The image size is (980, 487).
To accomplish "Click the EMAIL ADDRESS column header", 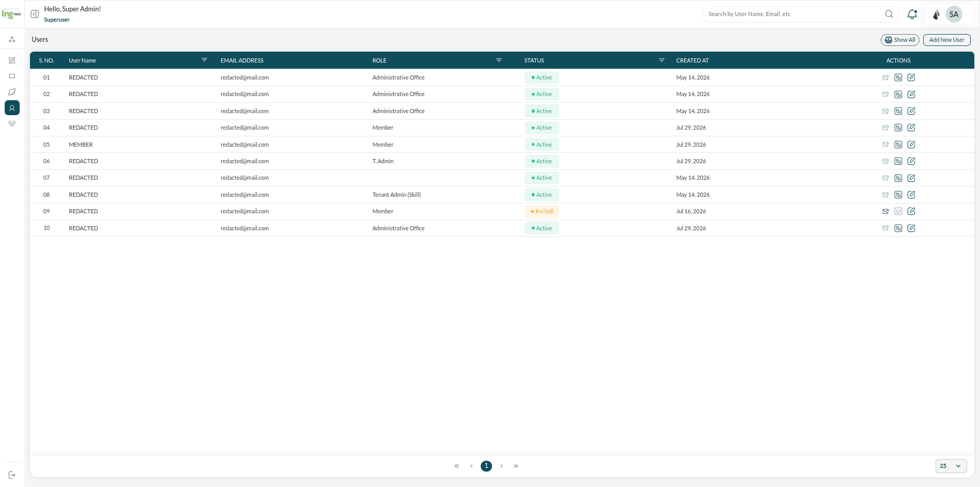I will 242,60.
